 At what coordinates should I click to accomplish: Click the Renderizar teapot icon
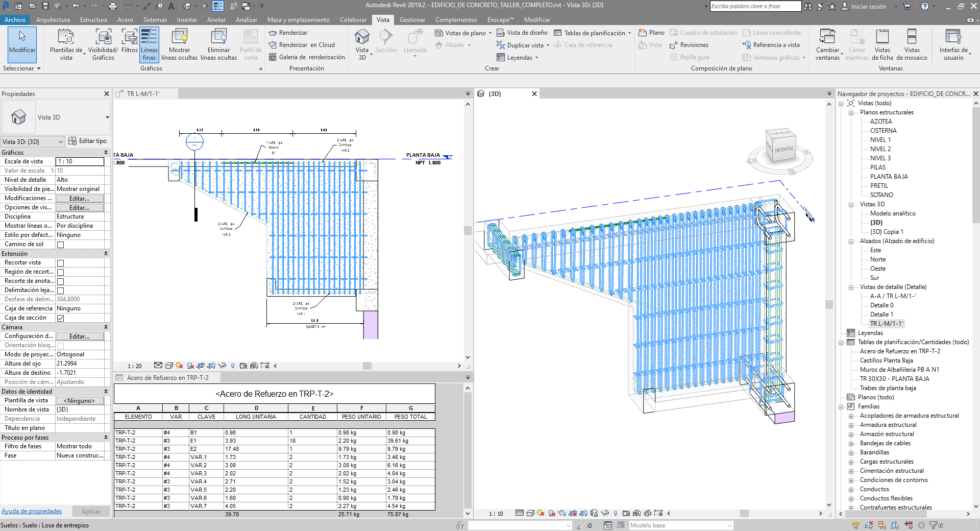273,33
